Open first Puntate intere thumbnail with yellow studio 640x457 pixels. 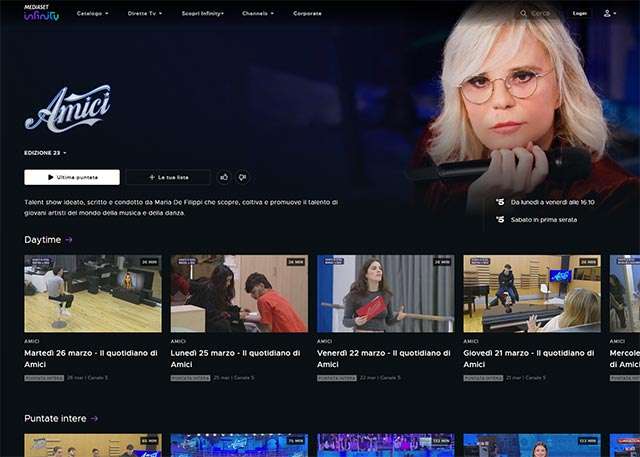pos(93,445)
